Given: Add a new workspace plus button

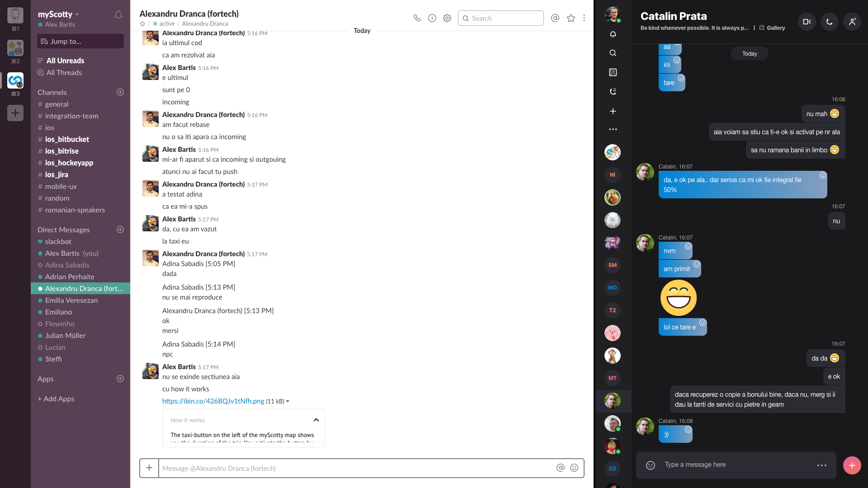Looking at the screenshot, I should 15,113.
